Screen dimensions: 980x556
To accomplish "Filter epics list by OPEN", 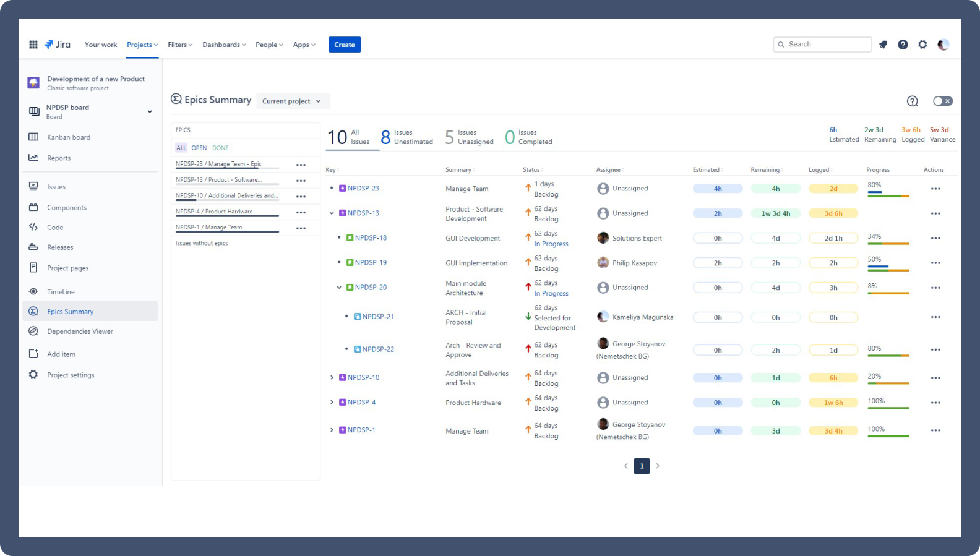I will coord(199,148).
